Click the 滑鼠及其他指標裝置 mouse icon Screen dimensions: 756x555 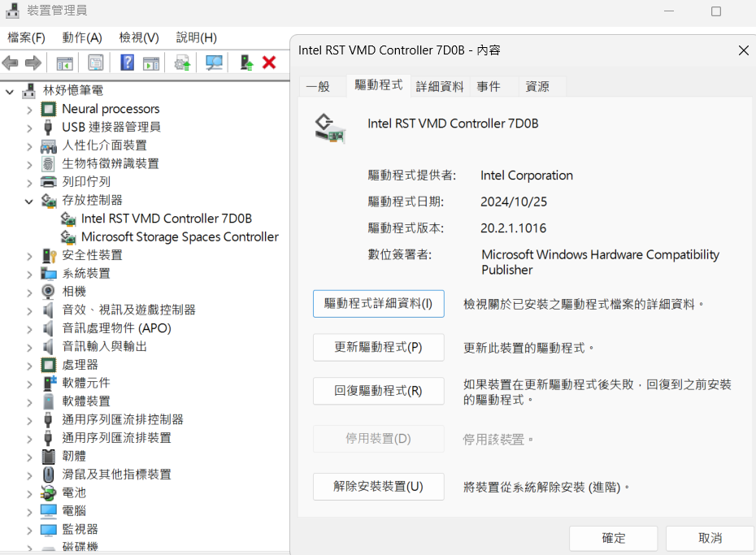click(x=48, y=475)
